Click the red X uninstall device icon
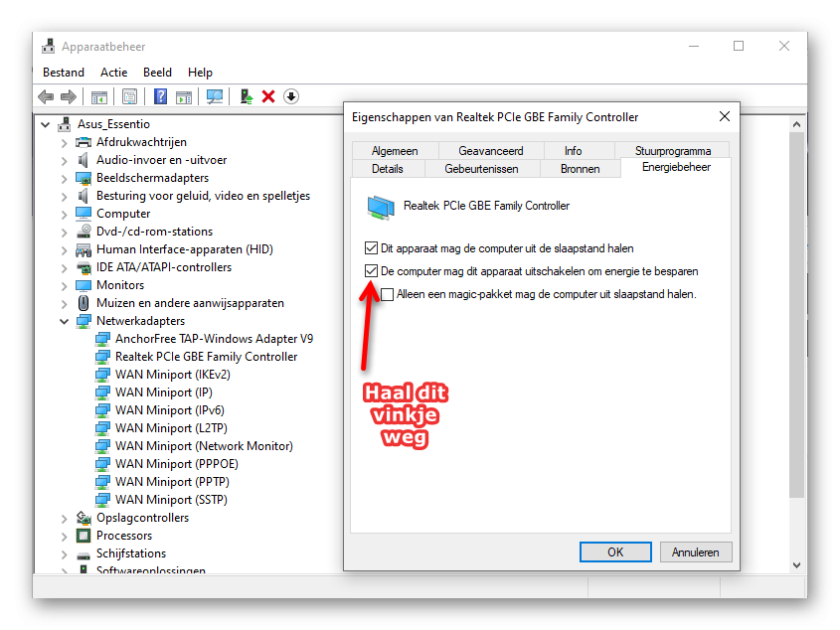The image size is (840, 630). (268, 97)
